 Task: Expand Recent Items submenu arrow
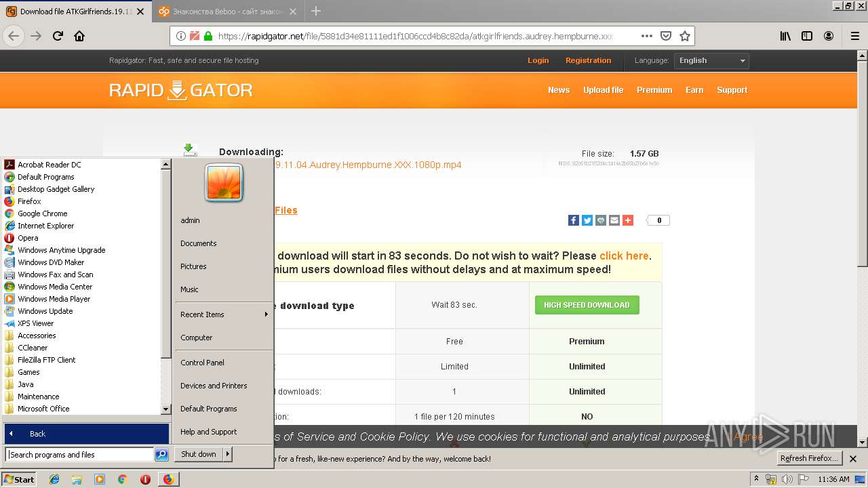(x=267, y=314)
